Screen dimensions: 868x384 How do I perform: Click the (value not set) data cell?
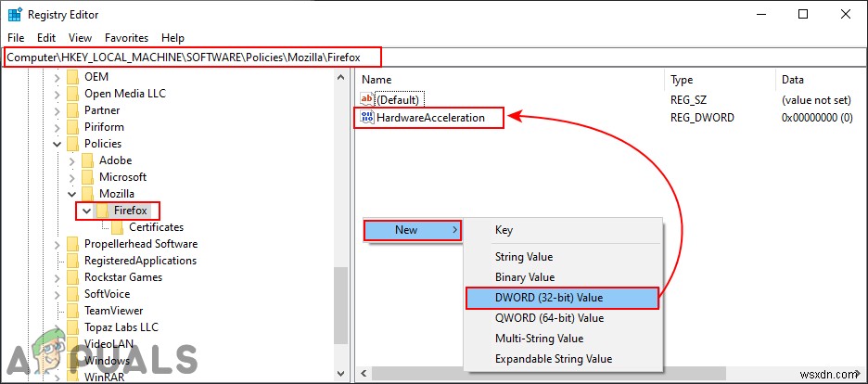click(x=815, y=99)
